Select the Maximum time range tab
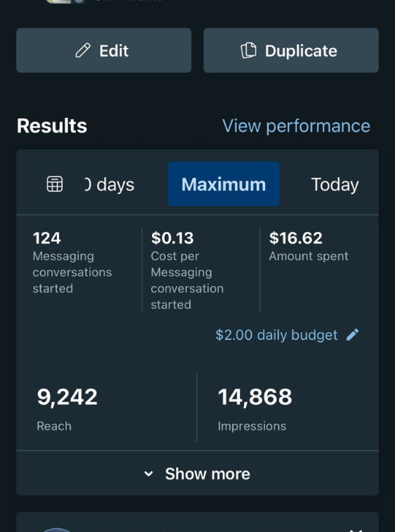This screenshot has height=532, width=395. coord(223,184)
